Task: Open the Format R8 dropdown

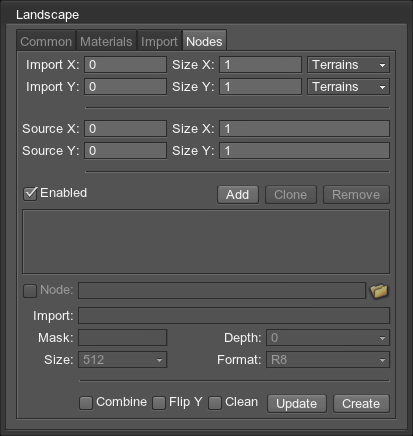Action: 328,360
